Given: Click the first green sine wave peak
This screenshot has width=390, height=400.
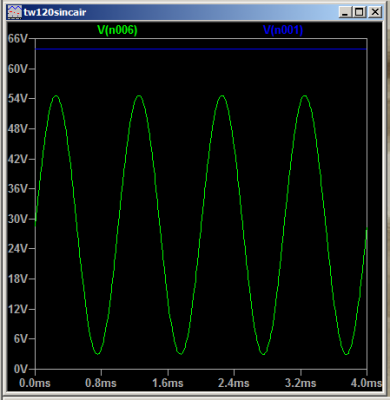Looking at the screenshot, I should (x=56, y=96).
